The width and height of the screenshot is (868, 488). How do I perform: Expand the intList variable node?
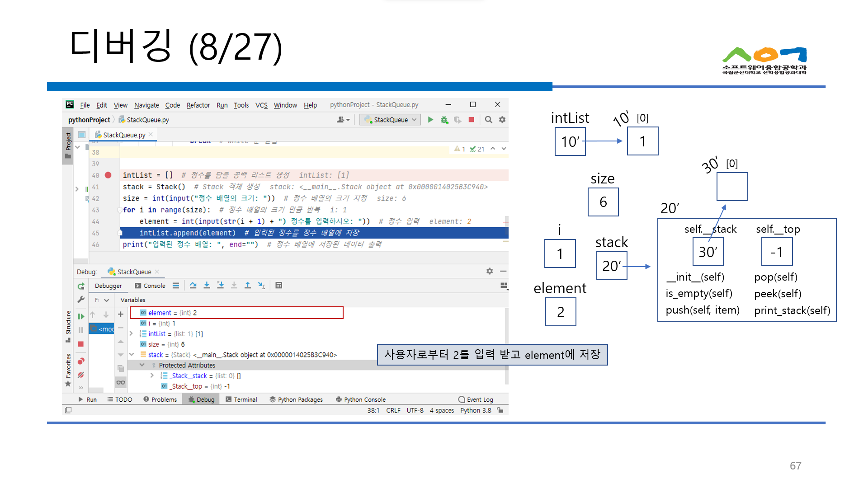coord(131,334)
